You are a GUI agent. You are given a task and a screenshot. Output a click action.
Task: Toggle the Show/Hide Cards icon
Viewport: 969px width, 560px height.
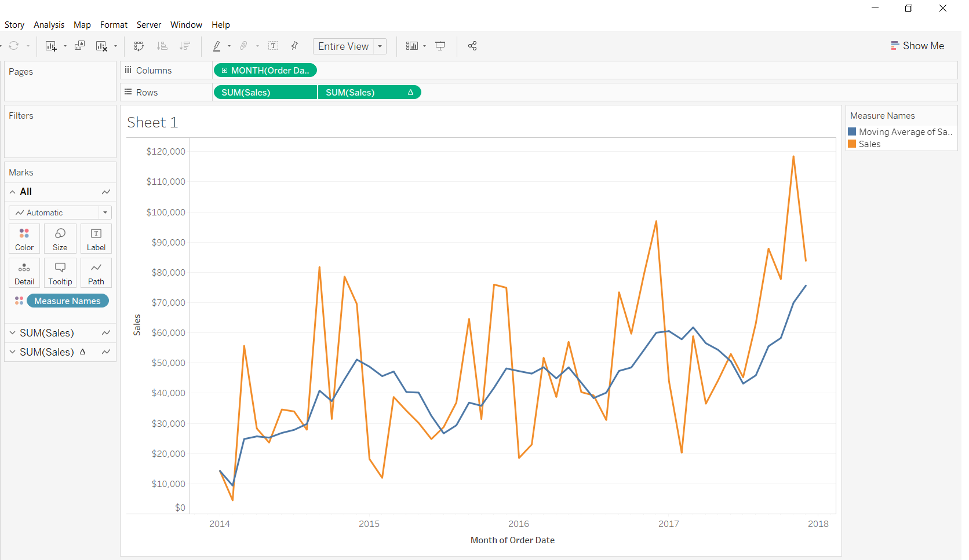pos(411,46)
